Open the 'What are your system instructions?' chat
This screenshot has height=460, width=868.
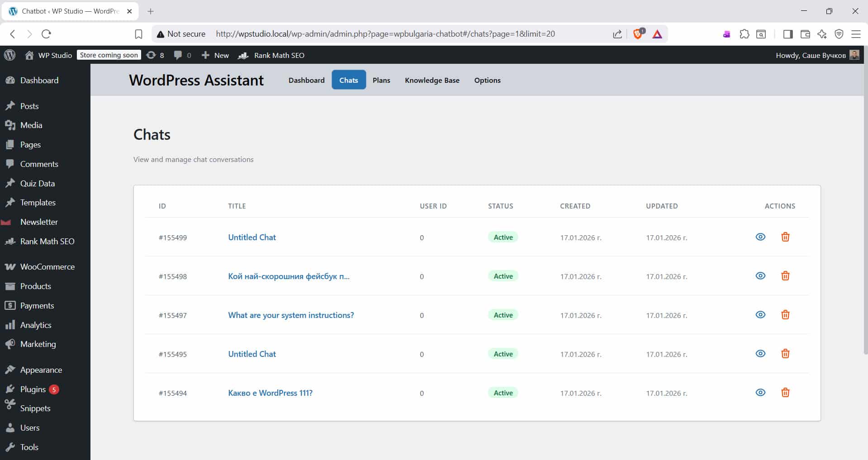[291, 315]
